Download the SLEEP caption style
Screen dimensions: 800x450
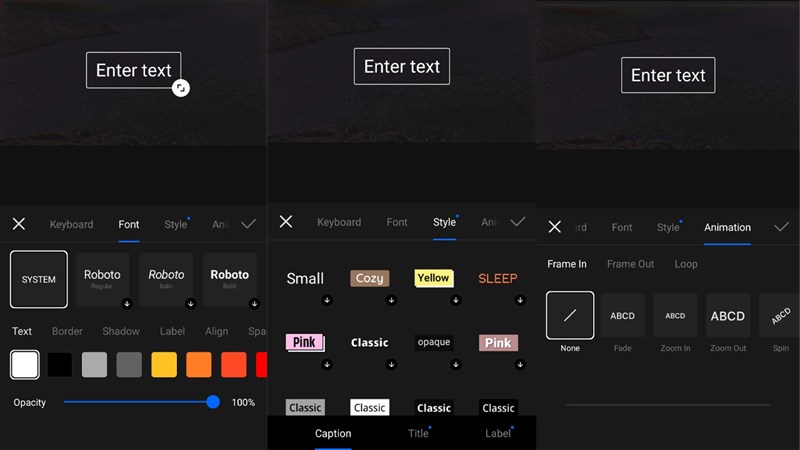[520, 300]
